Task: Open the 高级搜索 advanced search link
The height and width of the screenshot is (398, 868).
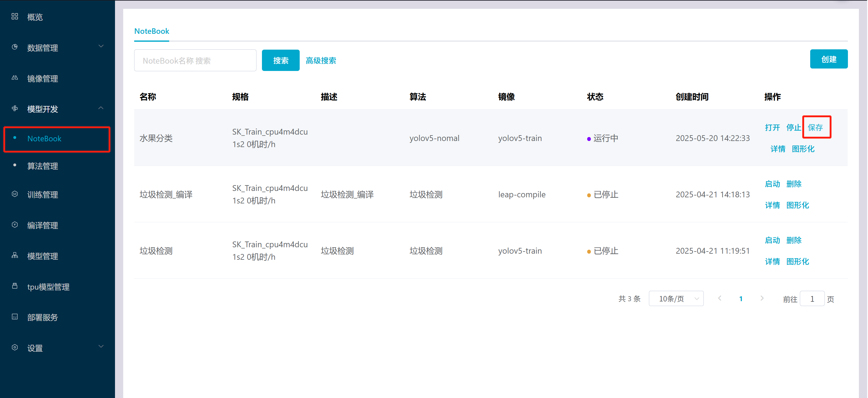Action: pyautogui.click(x=321, y=60)
